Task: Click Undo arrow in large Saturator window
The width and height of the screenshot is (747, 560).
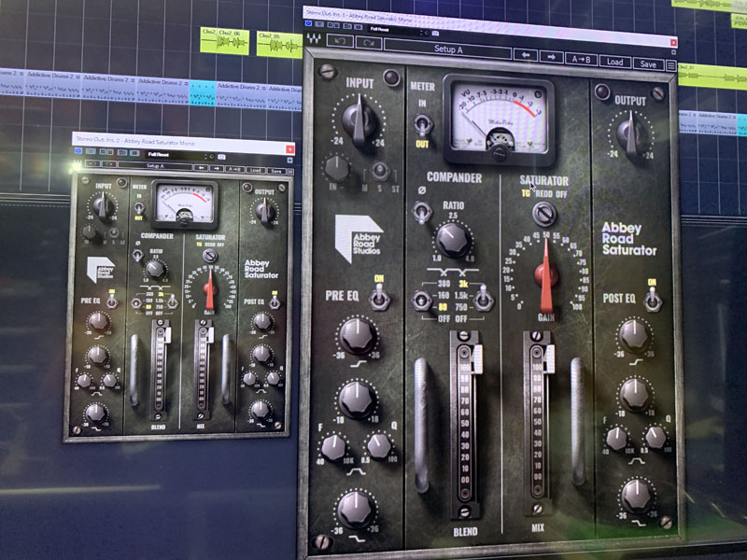Action: pos(340,41)
